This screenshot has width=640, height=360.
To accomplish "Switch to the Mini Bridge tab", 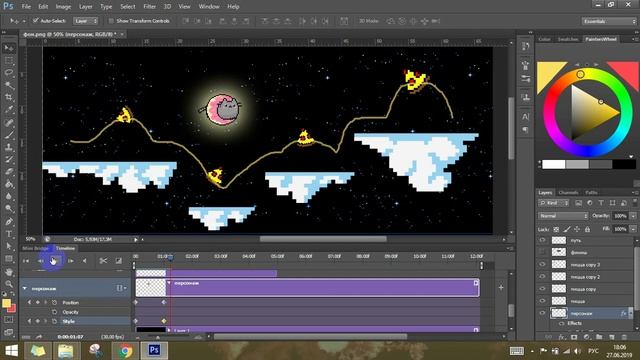I will [x=36, y=248].
